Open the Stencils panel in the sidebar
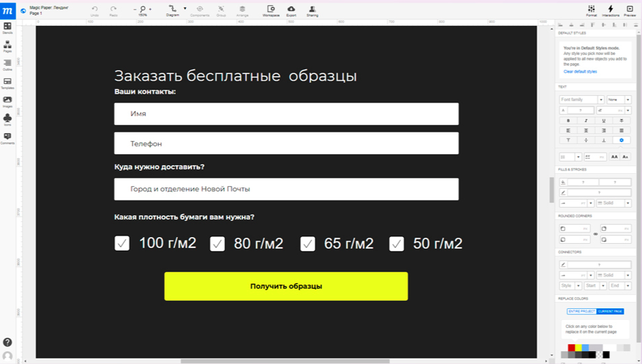Screen dimensions: 642x364 7,27
